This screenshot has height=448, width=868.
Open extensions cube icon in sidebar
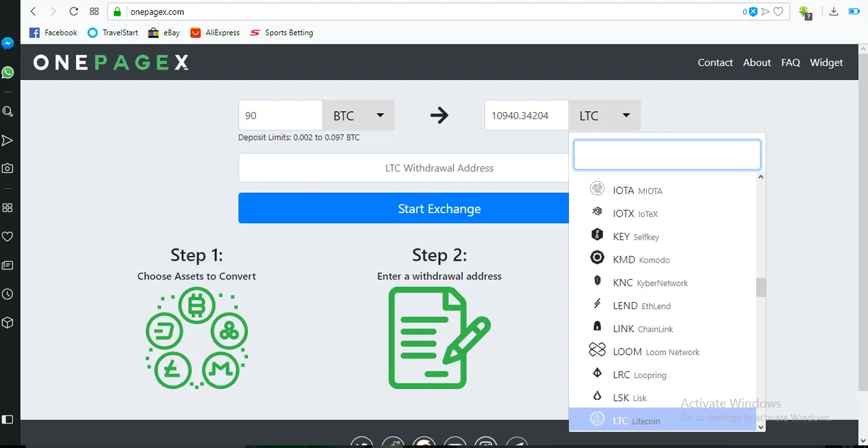[x=7, y=322]
